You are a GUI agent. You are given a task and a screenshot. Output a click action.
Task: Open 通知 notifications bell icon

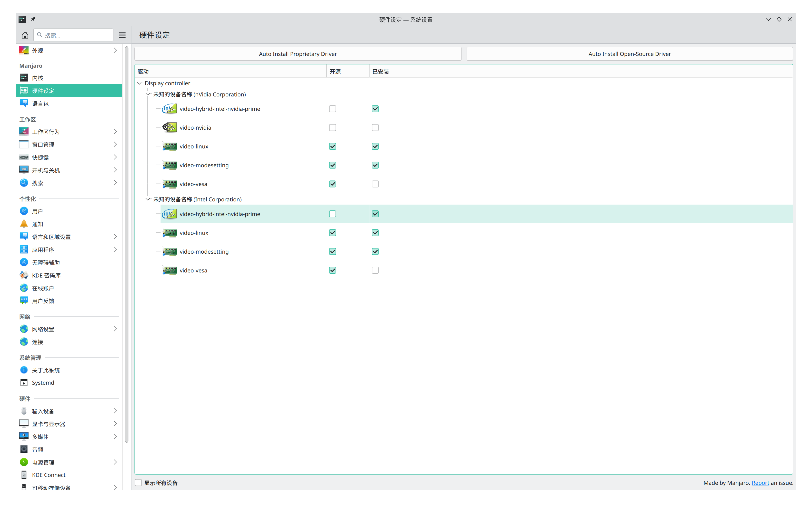click(x=24, y=224)
